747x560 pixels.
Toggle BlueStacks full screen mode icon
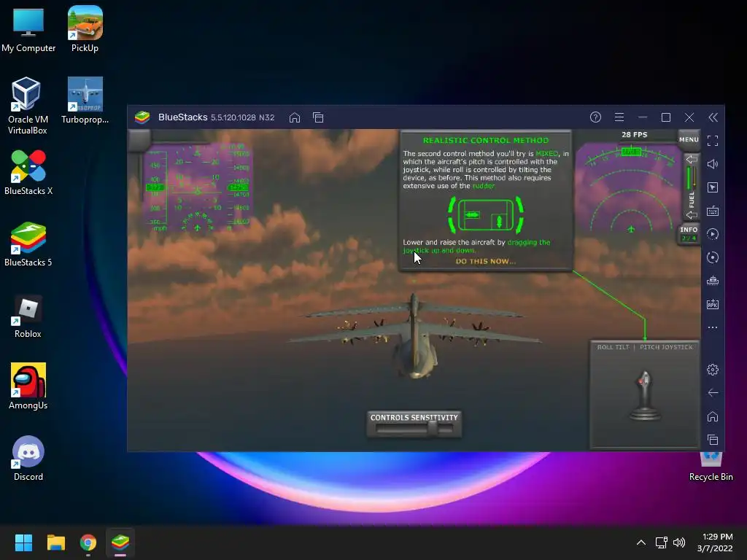(713, 141)
